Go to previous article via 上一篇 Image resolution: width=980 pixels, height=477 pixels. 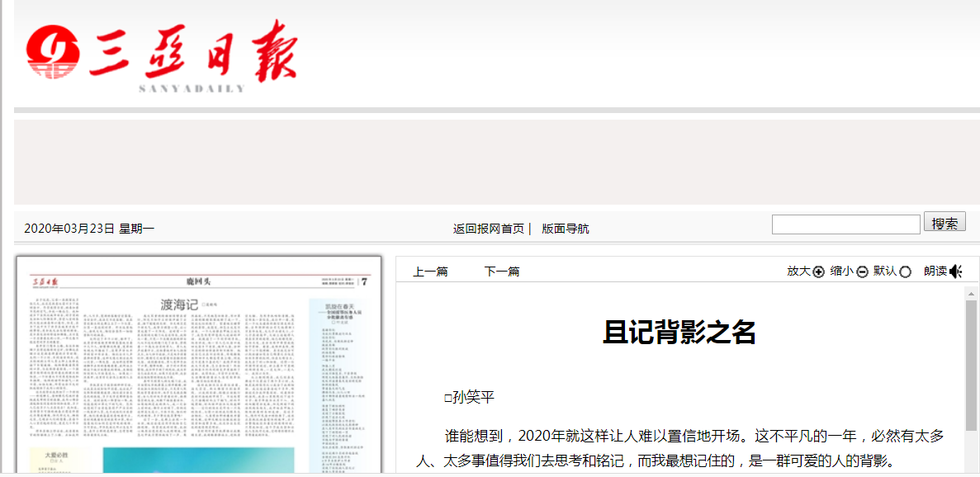[430, 272]
